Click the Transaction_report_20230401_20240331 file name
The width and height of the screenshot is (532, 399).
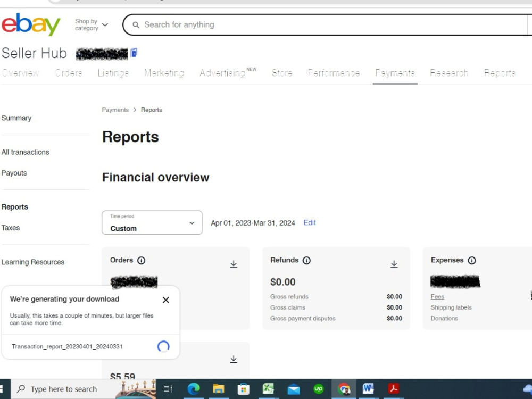[67, 346]
